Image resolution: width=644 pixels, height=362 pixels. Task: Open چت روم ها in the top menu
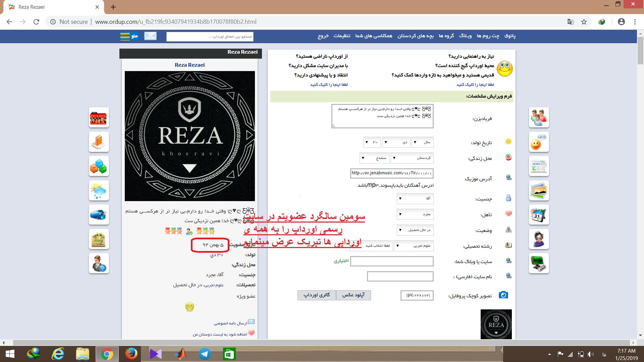(488, 36)
